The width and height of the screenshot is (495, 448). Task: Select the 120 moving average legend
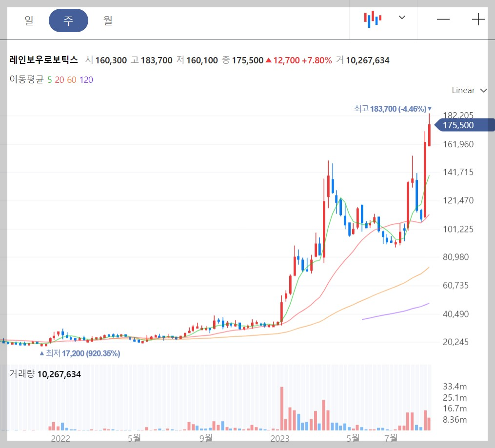tap(86, 80)
